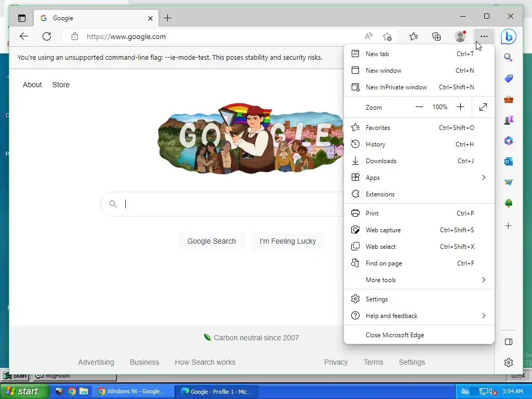Open the sidebar Microsoft 365 icon
This screenshot has height=399, width=532.
click(508, 141)
